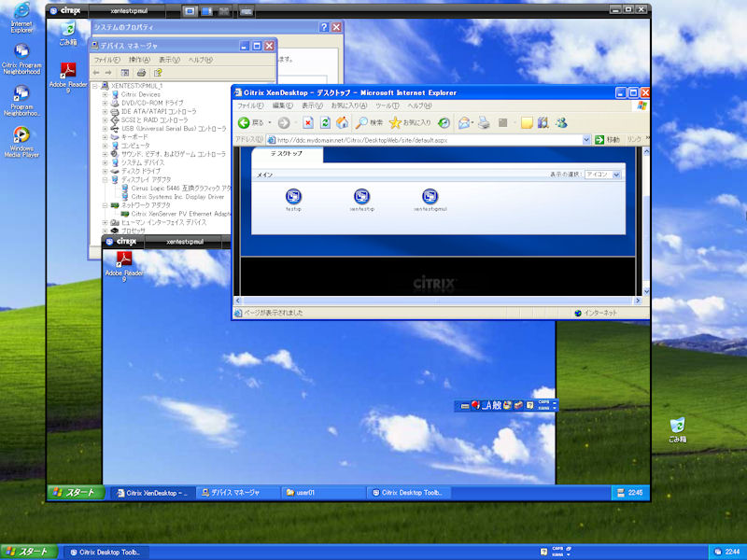The image size is (747, 560).
Task: Click keyboard icon in Citrix top toolbar
Action: [246, 11]
